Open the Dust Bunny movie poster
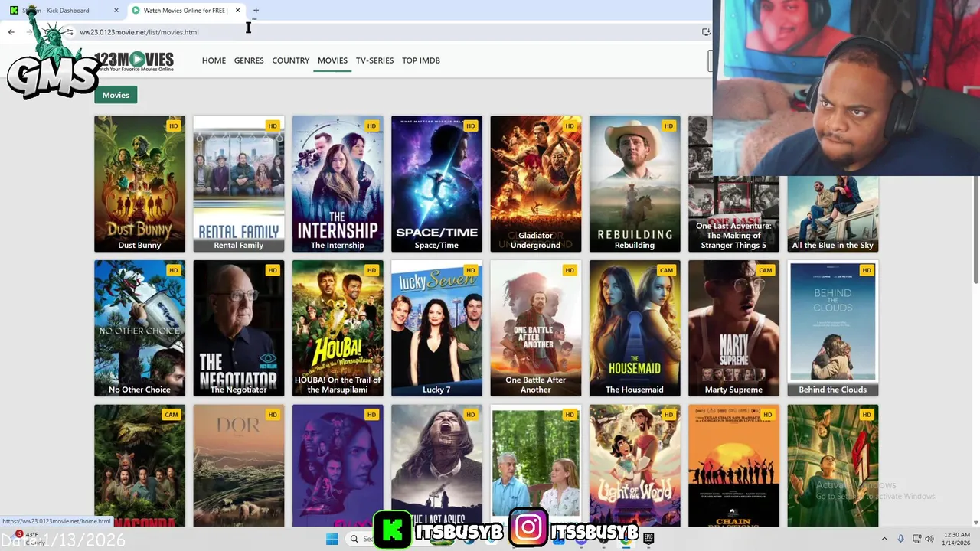 click(x=139, y=184)
